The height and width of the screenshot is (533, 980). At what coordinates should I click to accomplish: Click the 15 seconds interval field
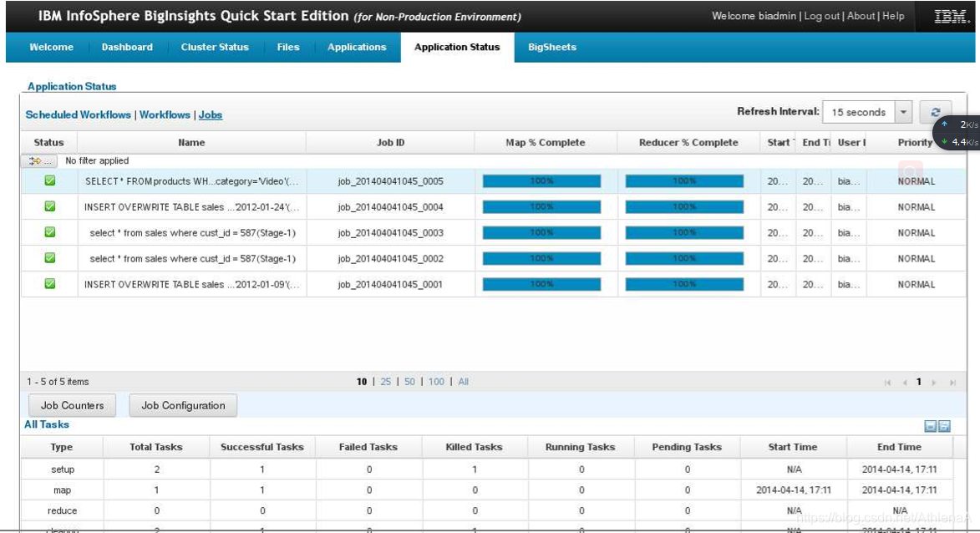[x=859, y=113]
